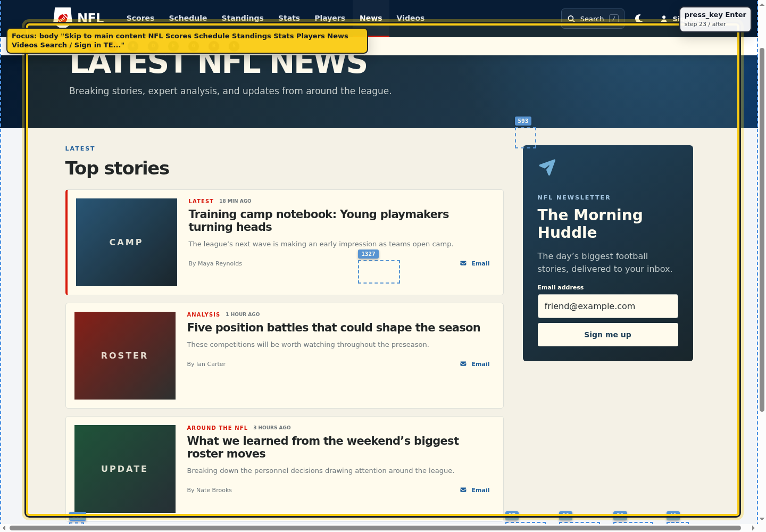Click the user account icon
The image size is (766, 532).
click(x=664, y=19)
